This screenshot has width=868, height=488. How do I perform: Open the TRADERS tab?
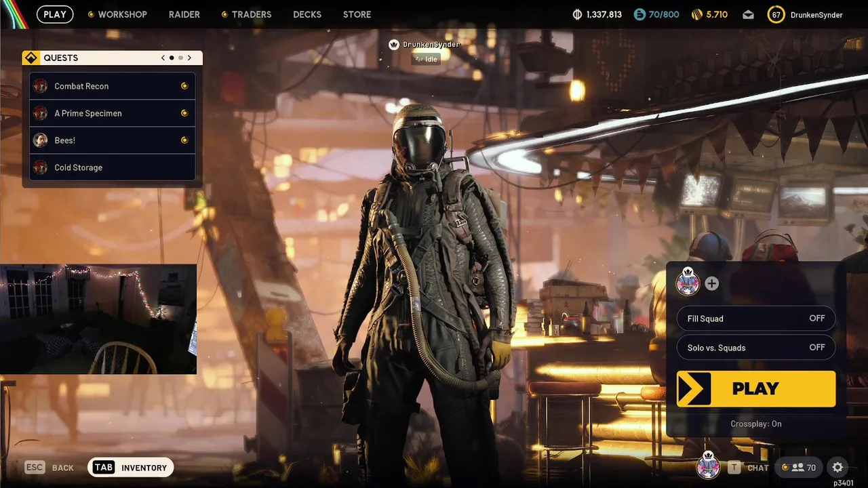(x=252, y=14)
